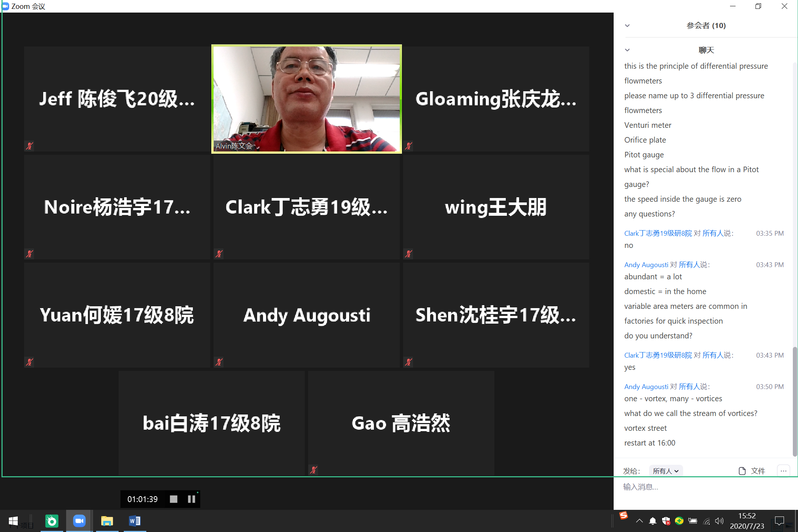Pause the recording
The image size is (798, 532).
click(191, 499)
